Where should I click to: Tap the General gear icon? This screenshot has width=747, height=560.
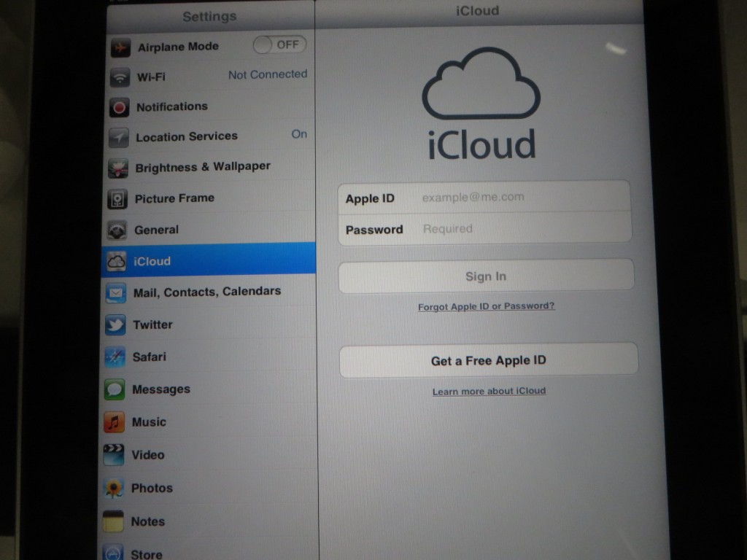coord(117,230)
